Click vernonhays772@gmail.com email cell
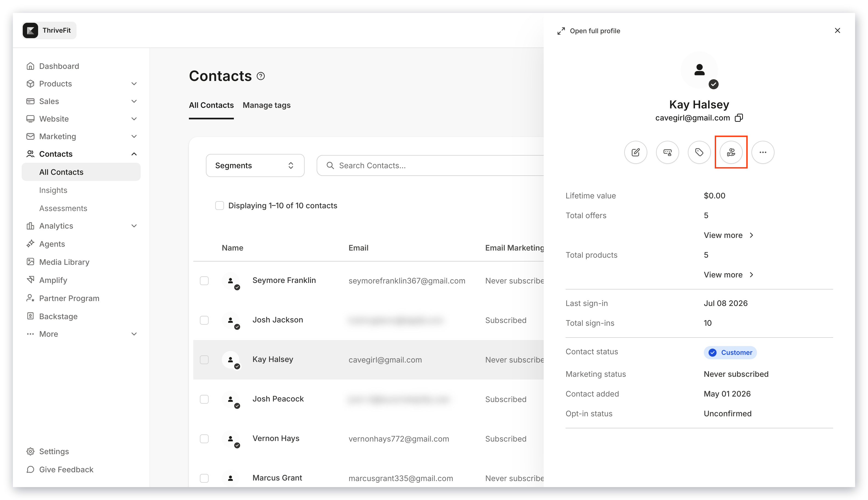Image resolution: width=868 pixels, height=500 pixels. [x=398, y=439]
